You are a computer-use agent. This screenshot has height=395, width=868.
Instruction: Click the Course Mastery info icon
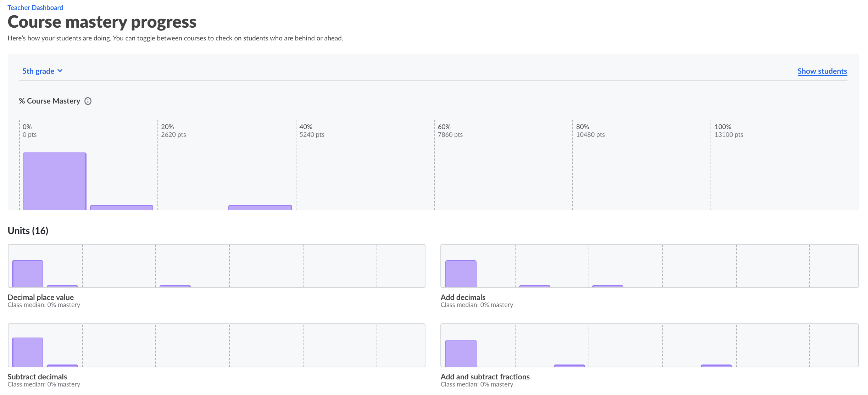tap(88, 101)
